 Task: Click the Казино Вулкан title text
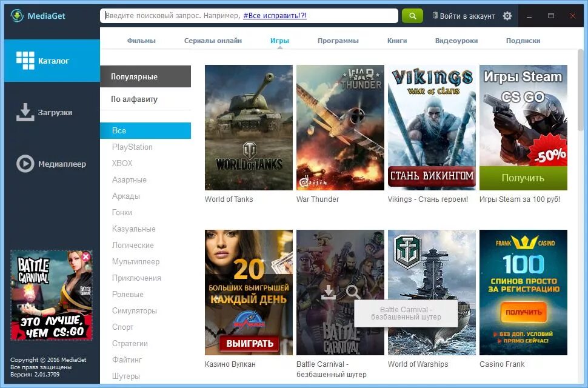[230, 364]
